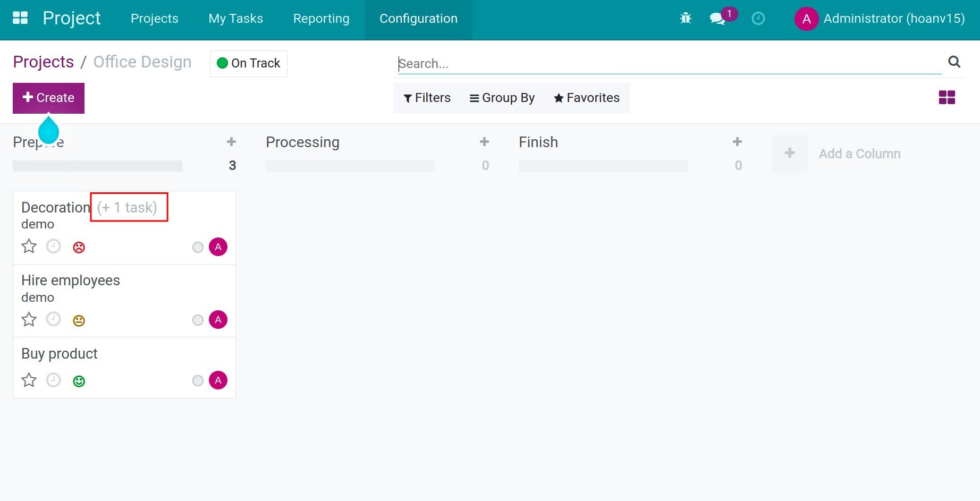Open the Group By dropdown
980x501 pixels.
502,98
